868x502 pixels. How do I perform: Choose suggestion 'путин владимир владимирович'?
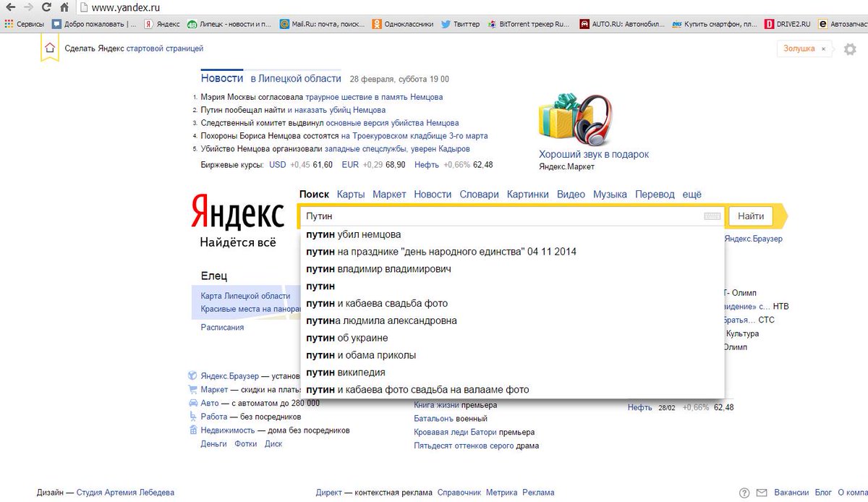[512, 269]
